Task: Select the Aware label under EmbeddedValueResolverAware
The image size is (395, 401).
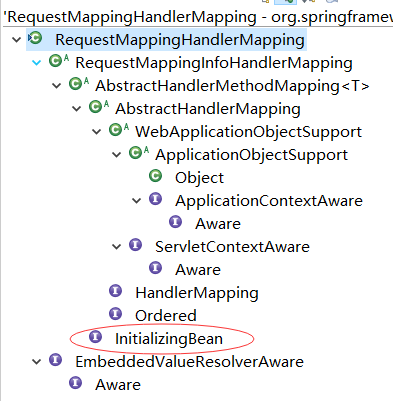Action: (x=118, y=385)
